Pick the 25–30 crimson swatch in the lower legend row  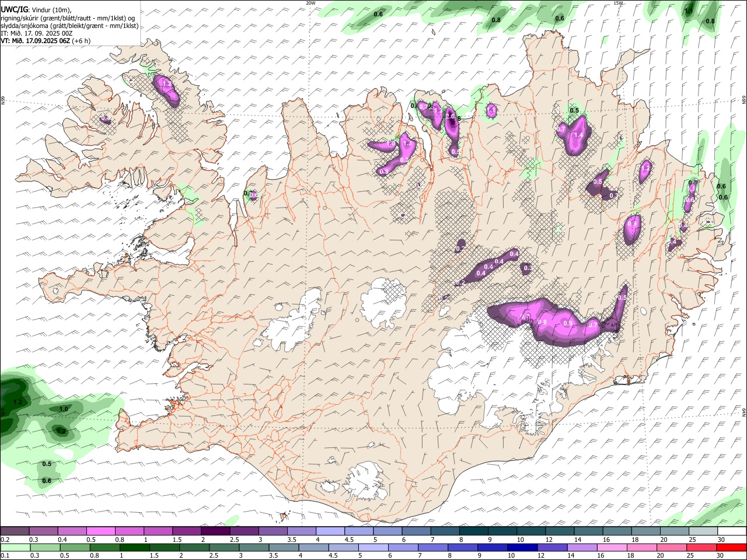coord(701,548)
